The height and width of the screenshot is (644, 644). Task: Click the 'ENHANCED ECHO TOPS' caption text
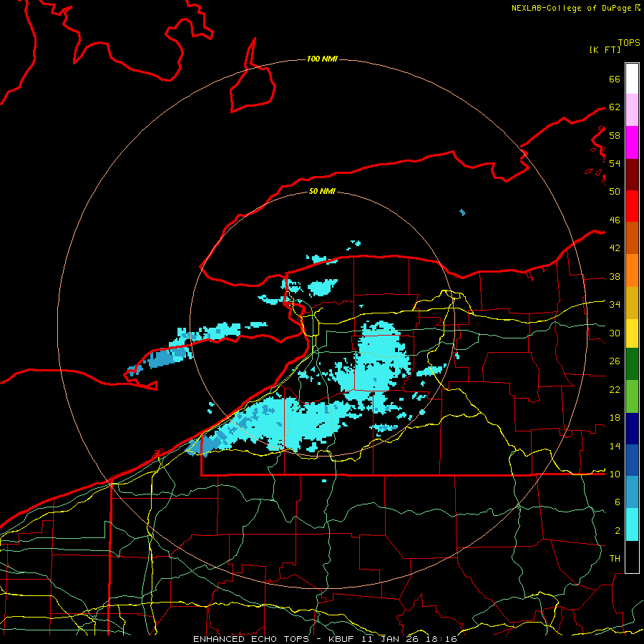tap(251, 639)
